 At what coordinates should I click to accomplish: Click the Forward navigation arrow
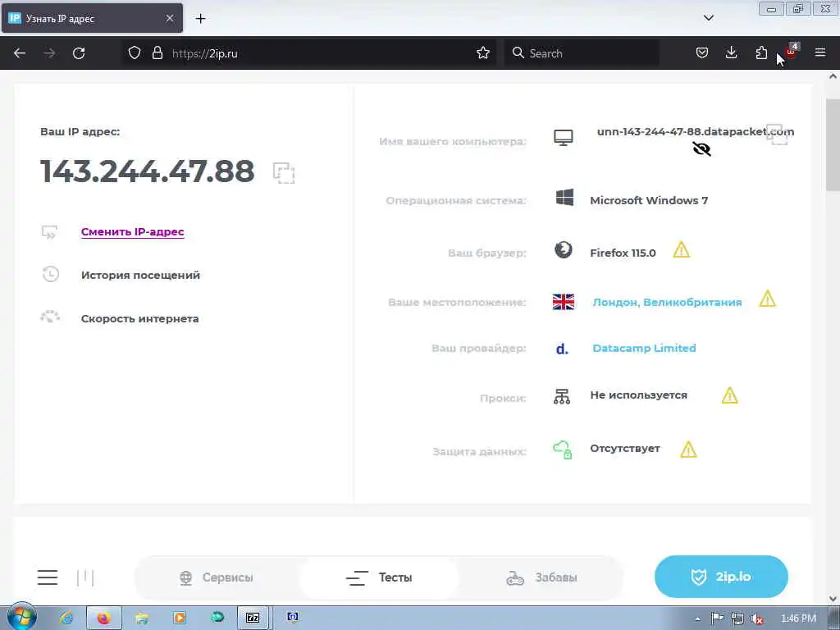(x=49, y=53)
